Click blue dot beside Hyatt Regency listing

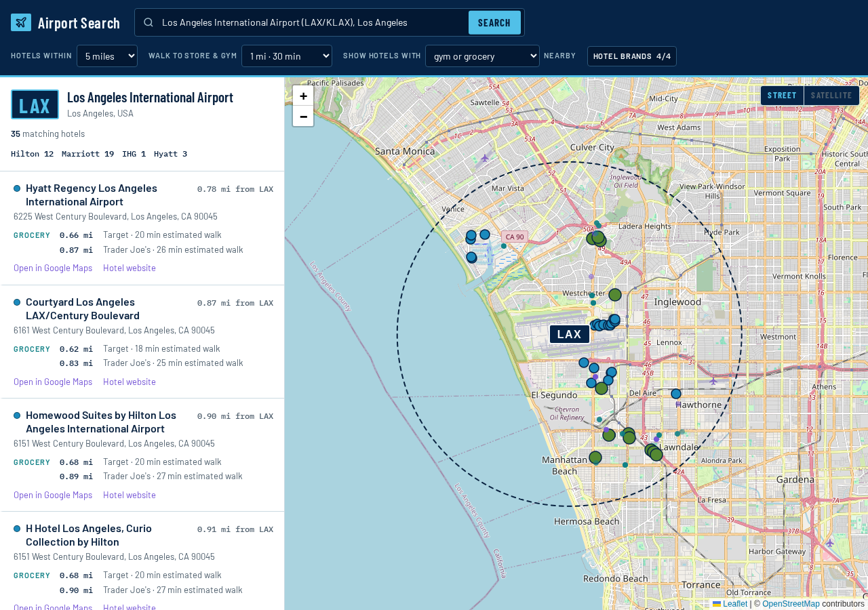pyautogui.click(x=17, y=188)
